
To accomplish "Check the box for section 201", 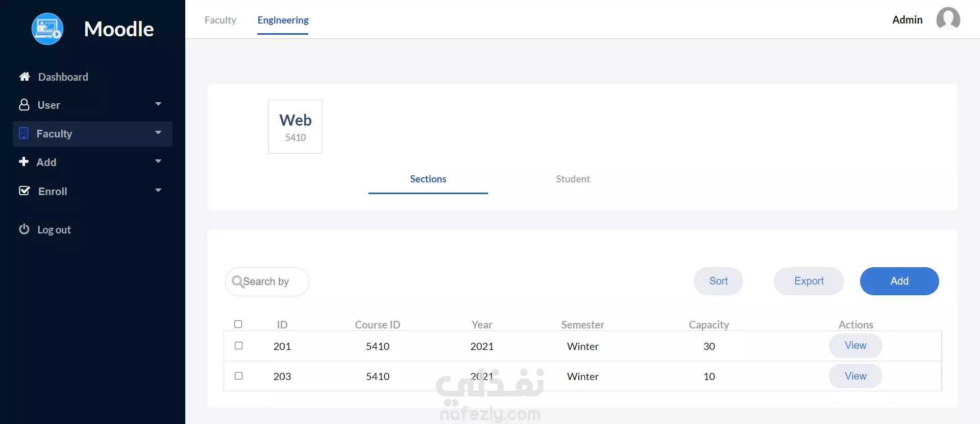I will point(238,346).
